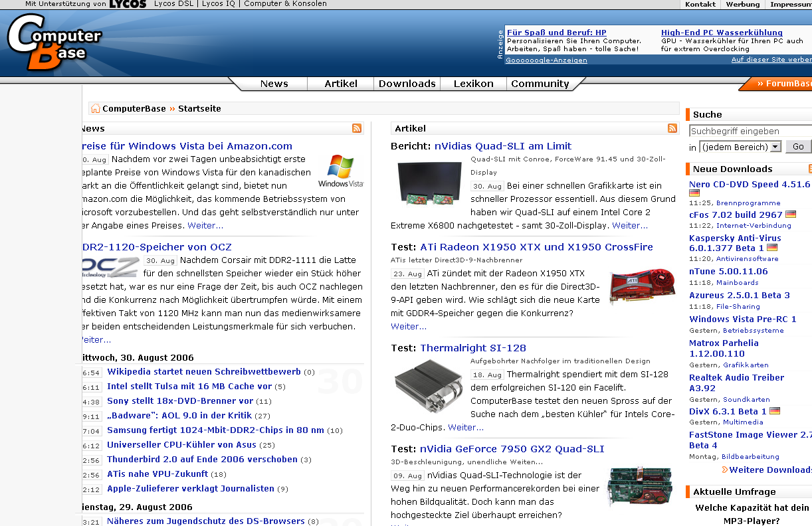The width and height of the screenshot is (812, 526).
Task: Click the German flag below Nero CD-DVD Speed
Action: pos(694,193)
